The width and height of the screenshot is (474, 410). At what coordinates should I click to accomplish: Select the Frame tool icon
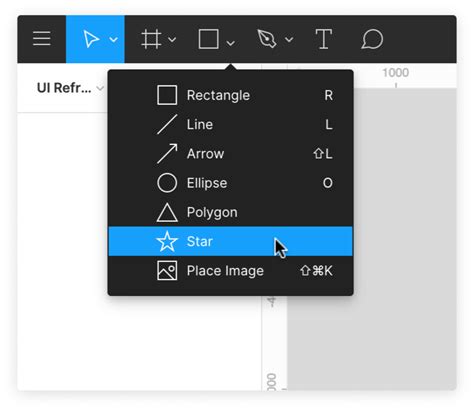tap(151, 39)
